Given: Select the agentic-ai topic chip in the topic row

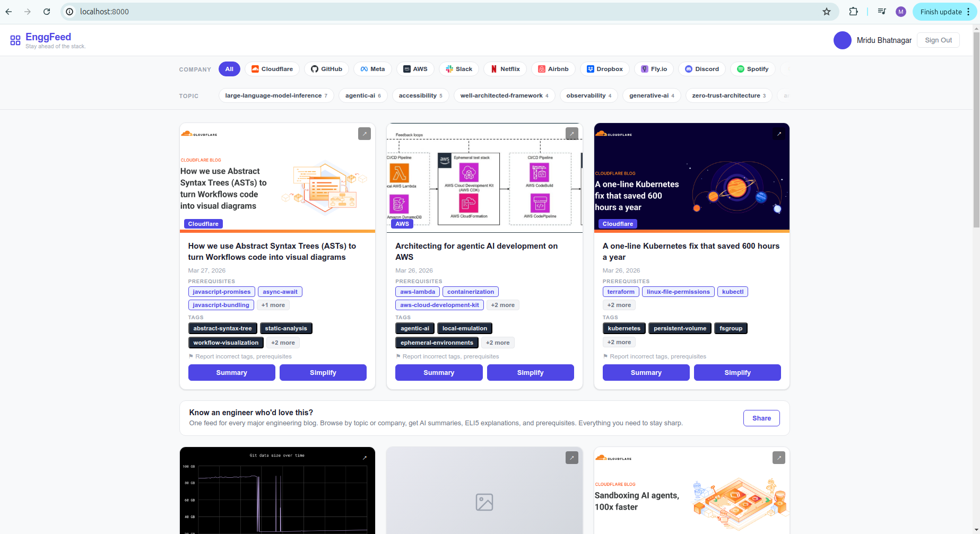Looking at the screenshot, I should pos(363,95).
